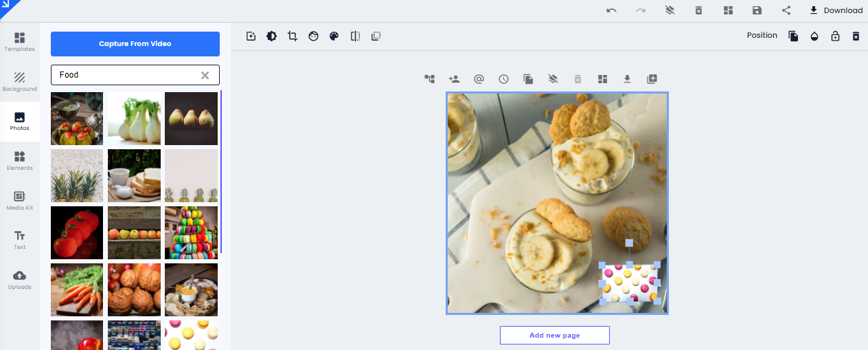Open the color palette filter icon
868x350 pixels.
pos(334,36)
